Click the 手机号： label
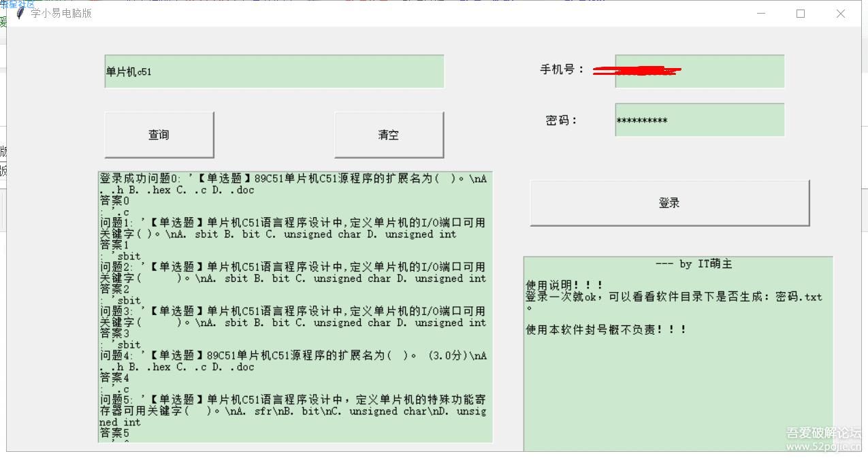This screenshot has width=868, height=458. point(562,69)
